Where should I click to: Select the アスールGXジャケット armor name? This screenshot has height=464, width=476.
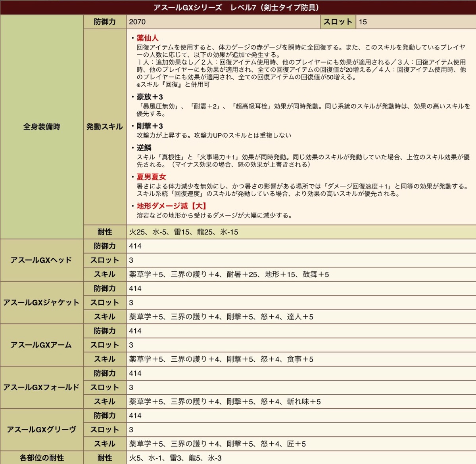point(41,303)
